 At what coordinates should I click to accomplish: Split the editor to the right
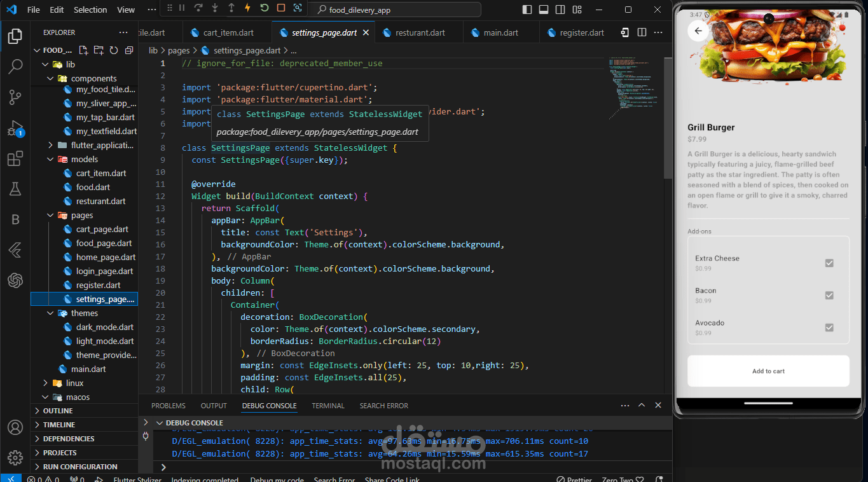click(642, 32)
